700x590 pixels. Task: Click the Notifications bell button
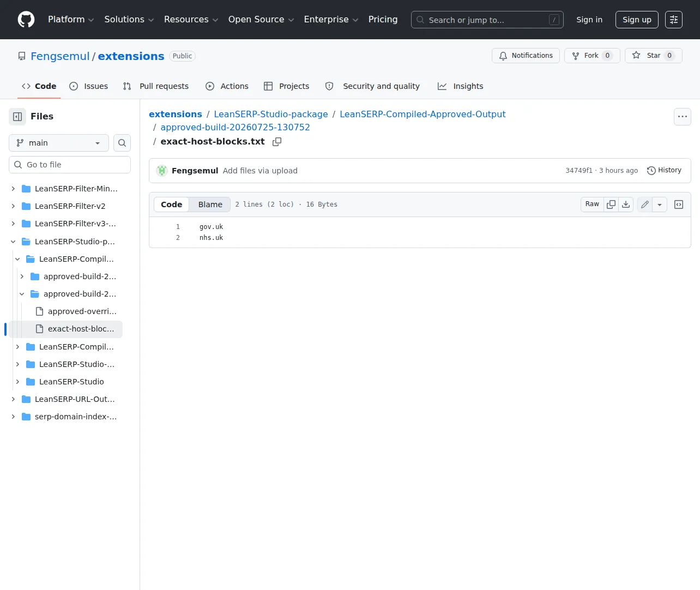tap(526, 56)
